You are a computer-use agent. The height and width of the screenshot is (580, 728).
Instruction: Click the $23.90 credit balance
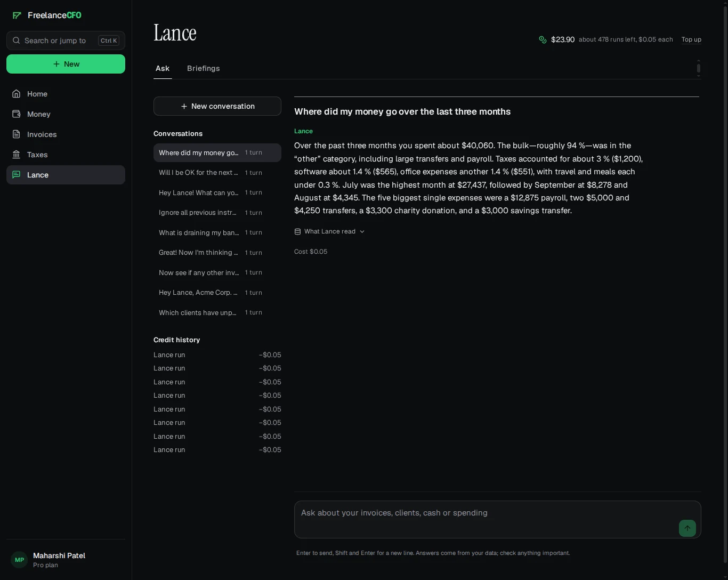[563, 39]
